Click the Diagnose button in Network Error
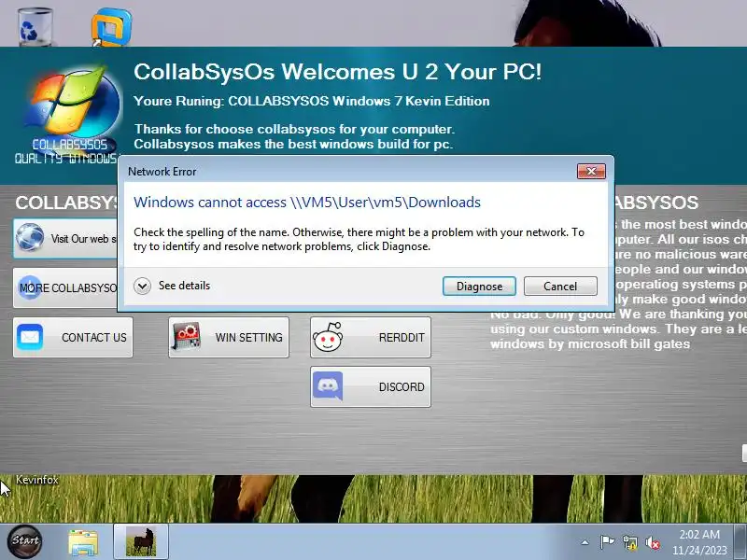The height and width of the screenshot is (560, 747). (479, 287)
